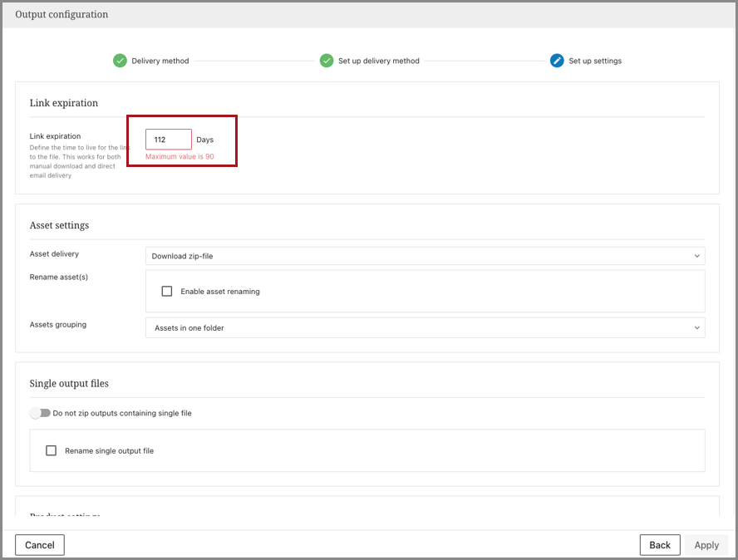The height and width of the screenshot is (560, 738).
Task: Click the Single output files section heading
Action: [69, 384]
